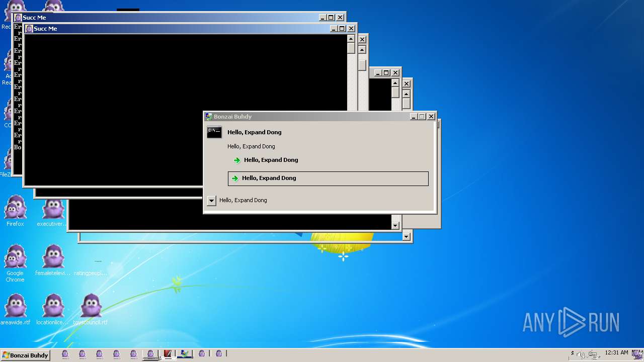644x362 pixels.
Task: Open the Bonzai Buhdy start button
Action: (25, 355)
